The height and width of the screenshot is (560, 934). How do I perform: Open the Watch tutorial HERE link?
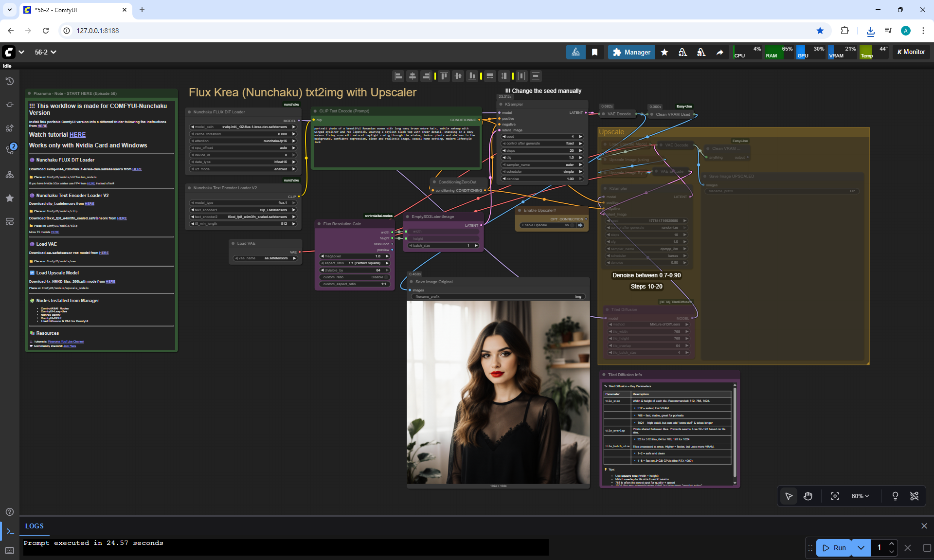(x=77, y=135)
